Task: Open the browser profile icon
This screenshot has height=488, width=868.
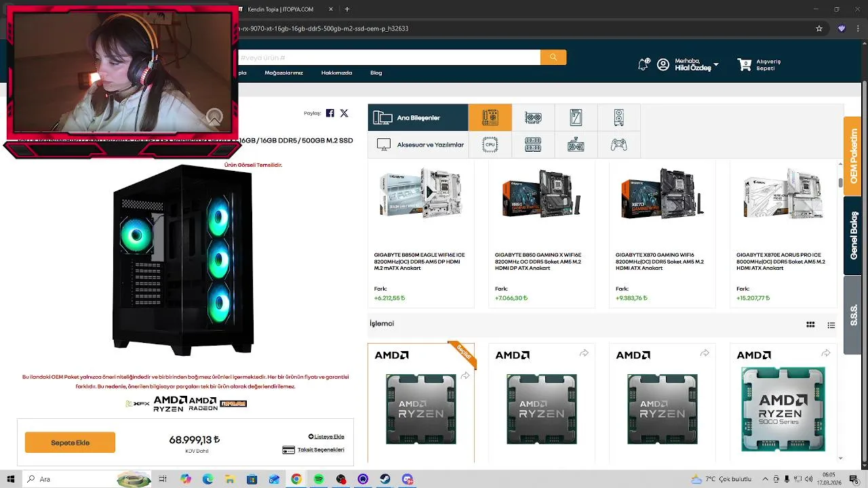Action: 842,28
